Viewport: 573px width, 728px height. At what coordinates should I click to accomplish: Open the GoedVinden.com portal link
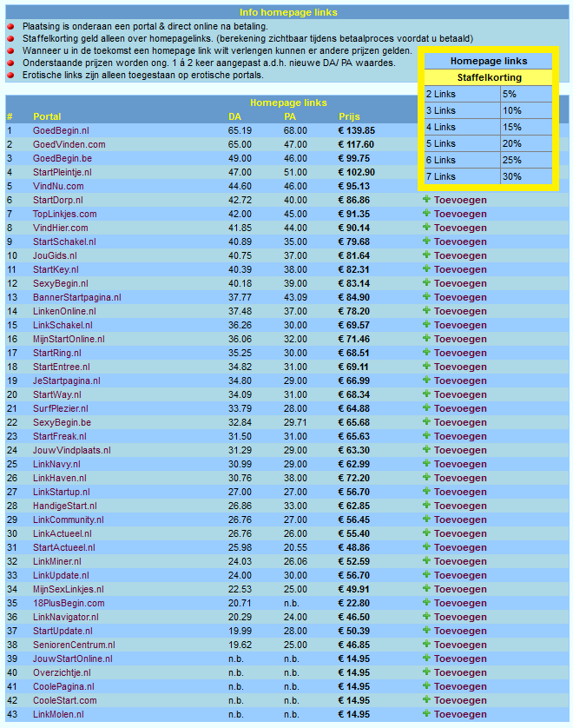(69, 144)
